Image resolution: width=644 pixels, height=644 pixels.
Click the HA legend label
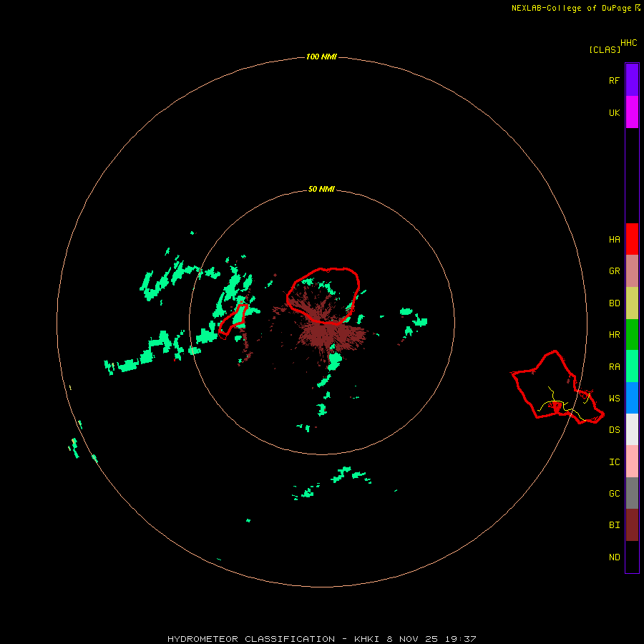614,240
